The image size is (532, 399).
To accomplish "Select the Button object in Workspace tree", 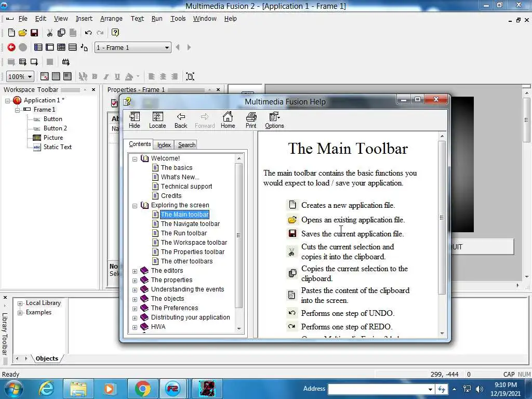I will pyautogui.click(x=52, y=119).
